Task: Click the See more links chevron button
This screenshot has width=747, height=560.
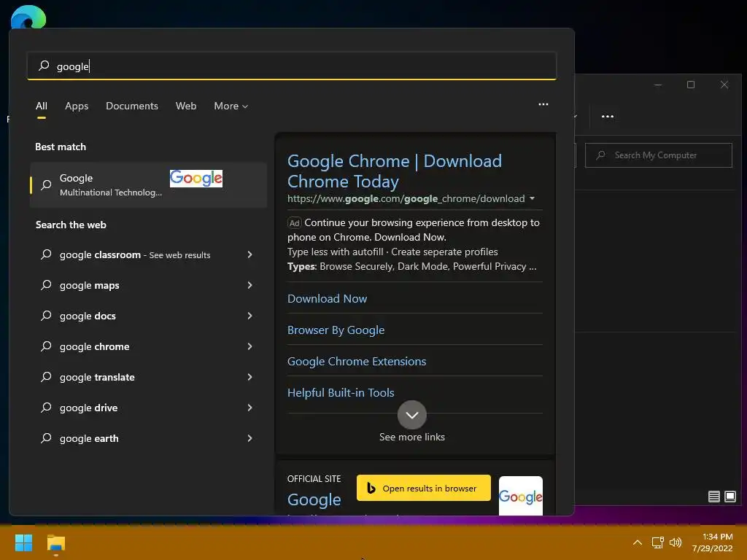Action: tap(412, 415)
